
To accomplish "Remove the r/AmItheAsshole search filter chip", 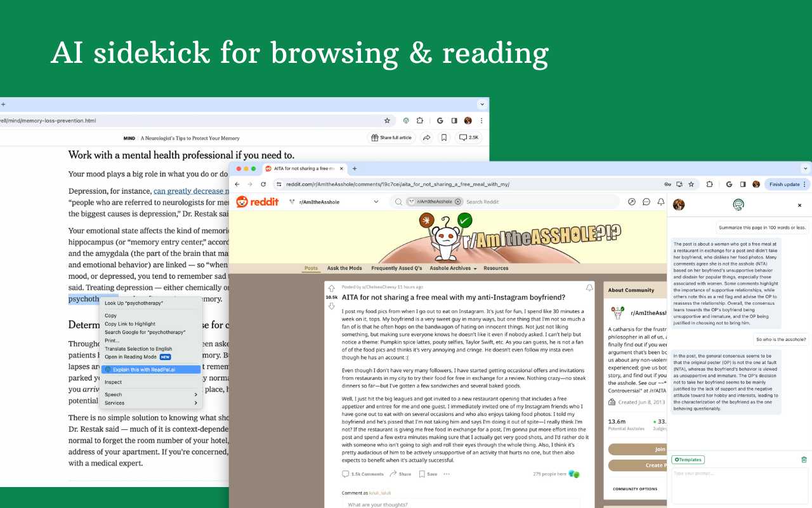I will coord(458,202).
